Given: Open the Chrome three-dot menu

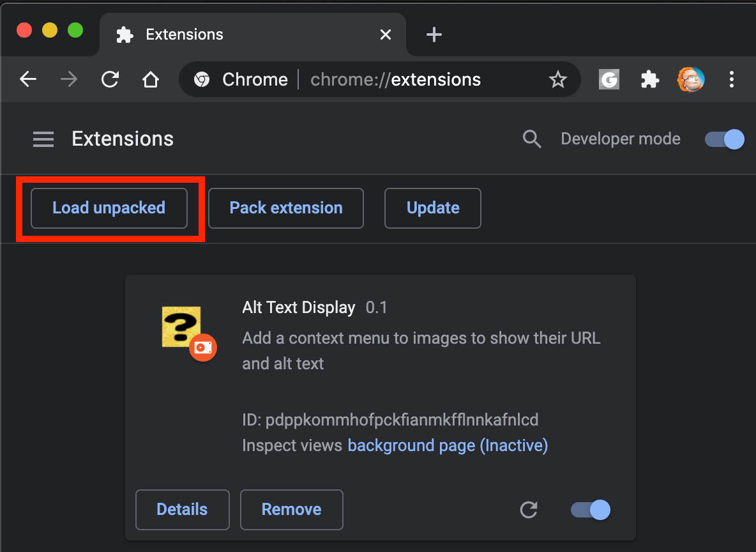Looking at the screenshot, I should pyautogui.click(x=732, y=79).
